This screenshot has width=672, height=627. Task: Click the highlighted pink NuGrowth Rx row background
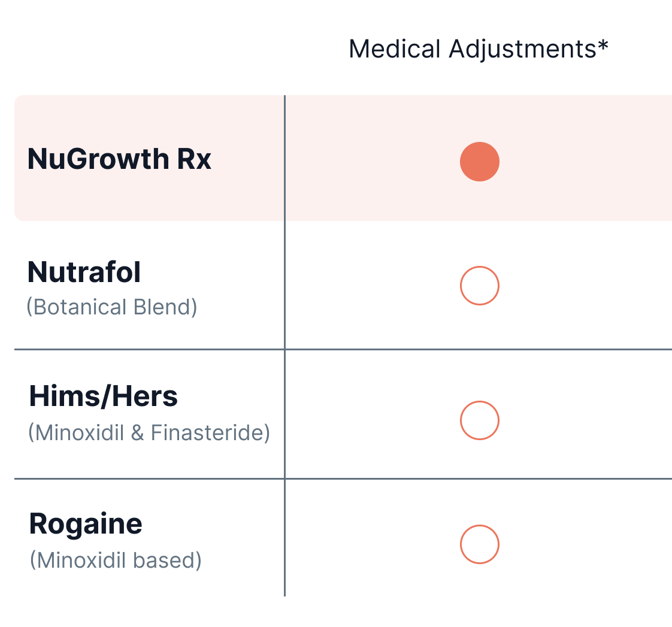[x=343, y=158]
